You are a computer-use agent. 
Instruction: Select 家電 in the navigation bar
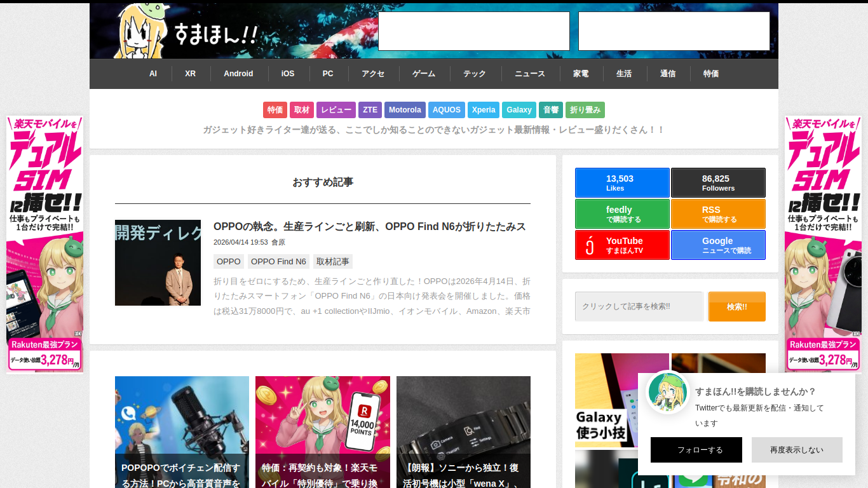pos(581,74)
